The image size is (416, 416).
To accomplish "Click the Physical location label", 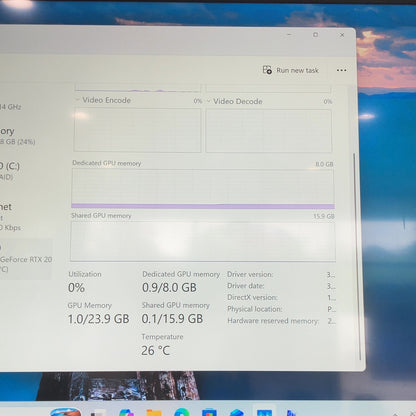I will tap(255, 309).
